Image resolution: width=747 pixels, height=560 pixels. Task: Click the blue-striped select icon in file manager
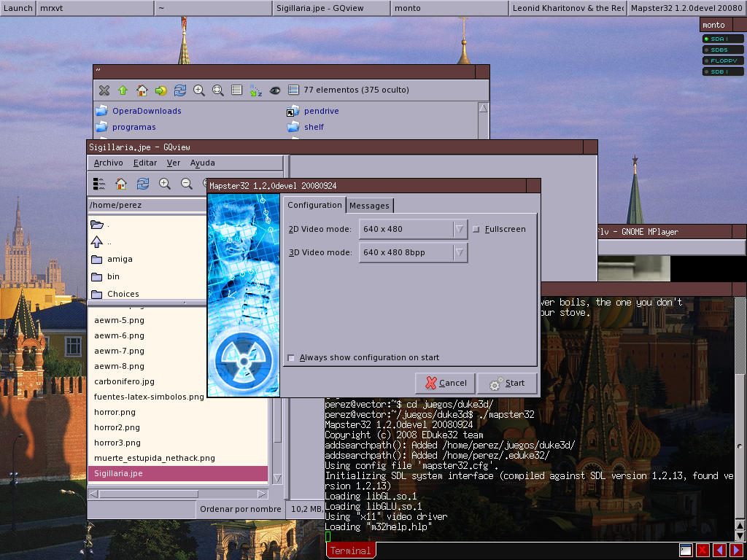(294, 90)
